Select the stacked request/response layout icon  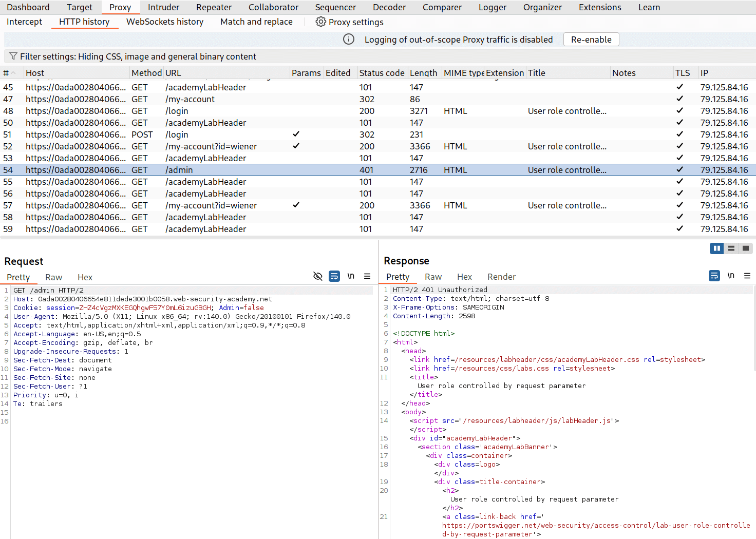[731, 248]
